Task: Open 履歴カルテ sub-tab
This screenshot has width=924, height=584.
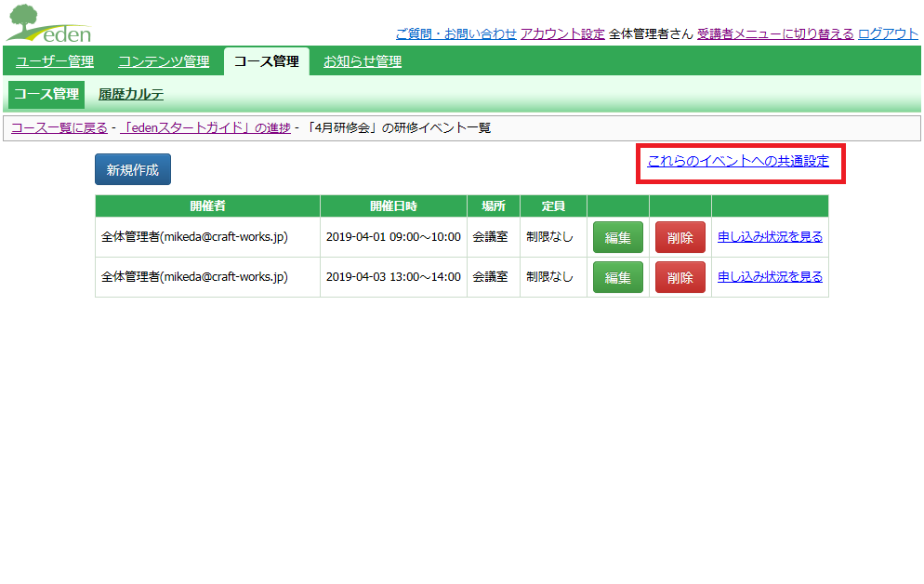Action: pos(131,94)
